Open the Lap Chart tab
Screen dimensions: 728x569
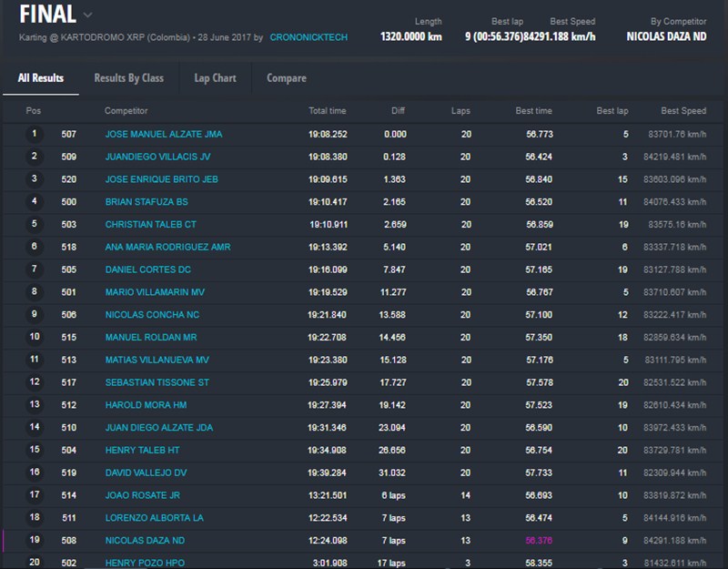tap(215, 78)
